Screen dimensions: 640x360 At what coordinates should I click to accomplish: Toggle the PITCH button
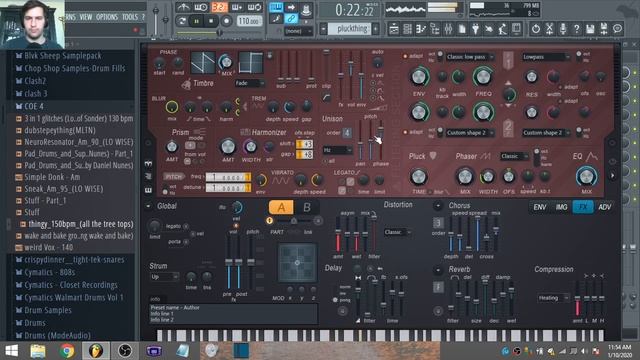174,177
